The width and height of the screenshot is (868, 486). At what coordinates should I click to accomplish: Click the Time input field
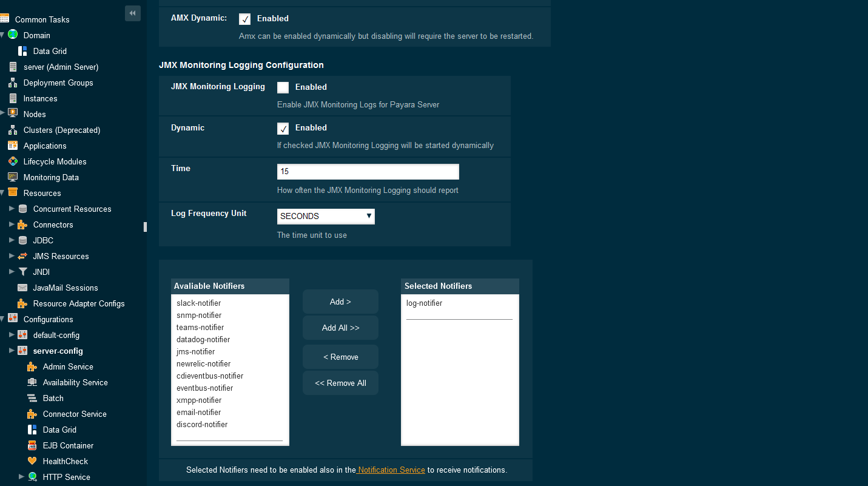368,171
